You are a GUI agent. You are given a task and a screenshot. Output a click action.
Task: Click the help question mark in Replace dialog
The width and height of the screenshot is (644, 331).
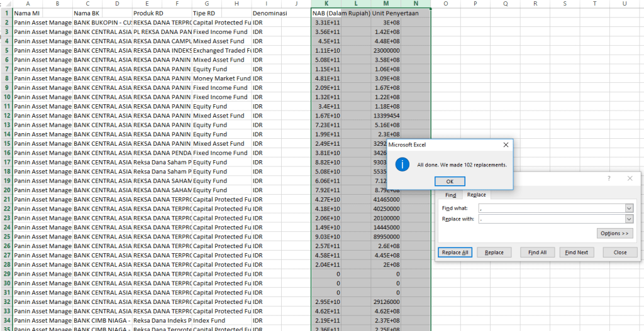click(x=608, y=178)
